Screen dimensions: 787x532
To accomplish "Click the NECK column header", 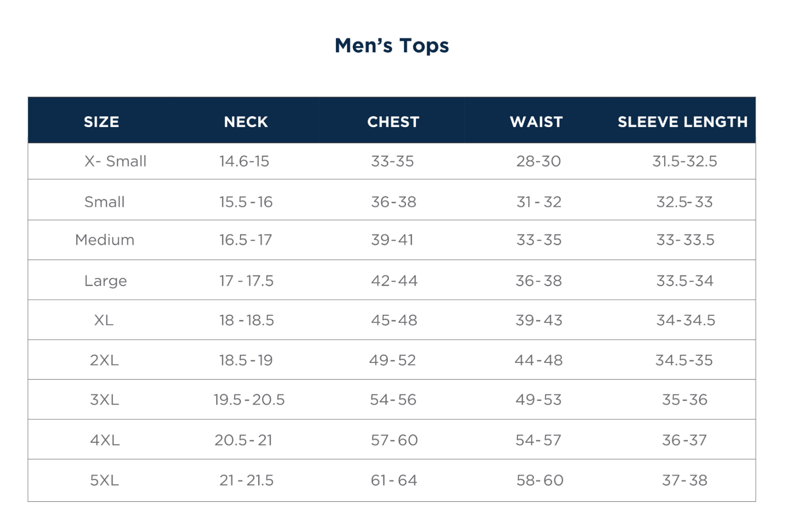I will pos(246,122).
